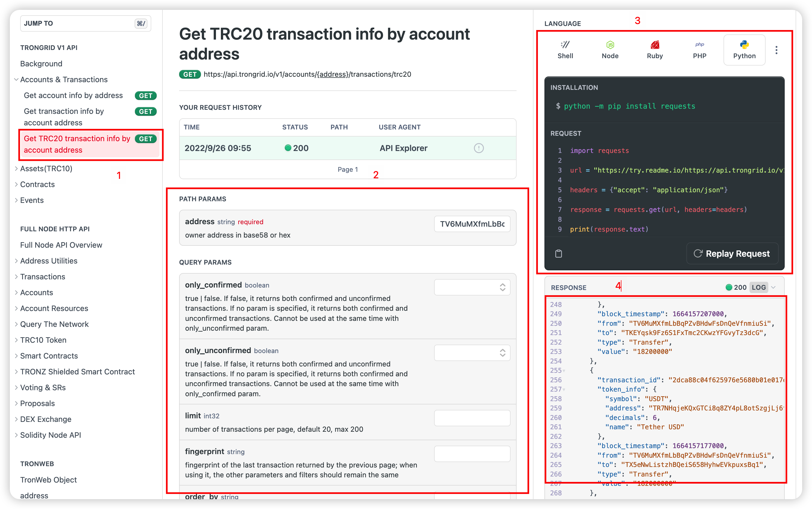The width and height of the screenshot is (812, 509).
Task: Open Get account info by address page
Action: 73,96
